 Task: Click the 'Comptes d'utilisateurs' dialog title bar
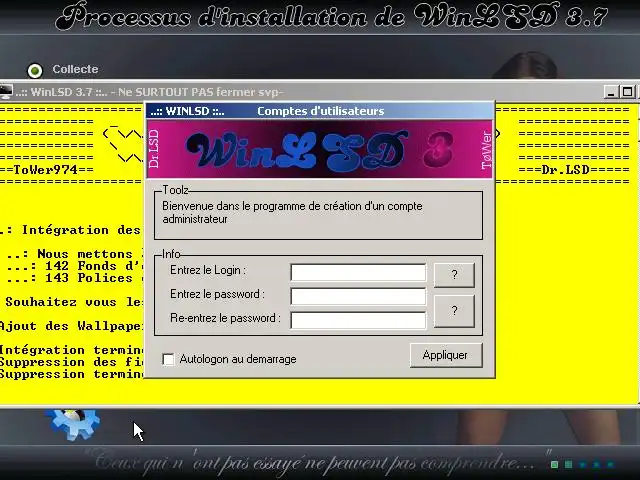pos(320,111)
